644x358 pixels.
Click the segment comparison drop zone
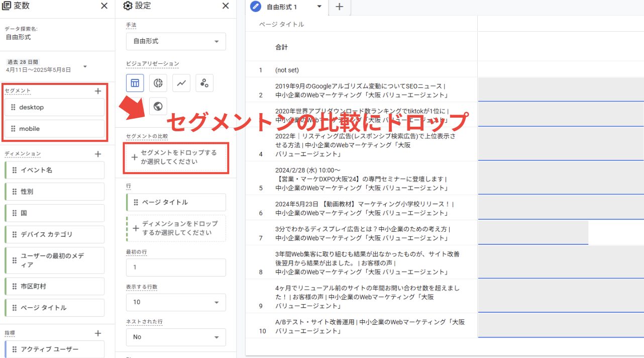176,157
